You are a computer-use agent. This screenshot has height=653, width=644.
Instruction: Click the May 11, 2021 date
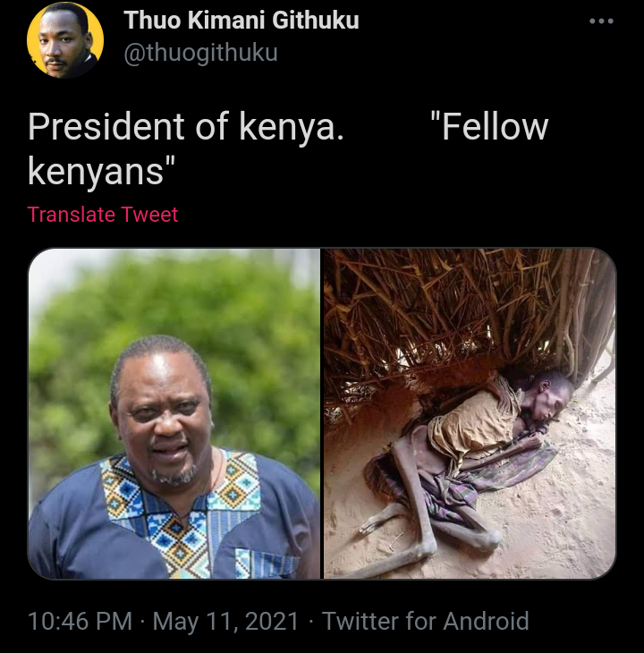tap(225, 622)
